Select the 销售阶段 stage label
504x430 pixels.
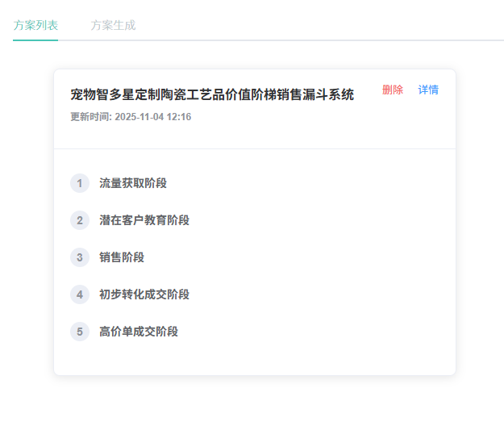[122, 257]
